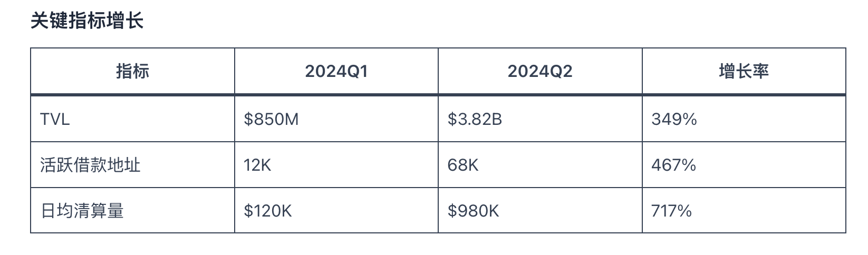Select the 增长率 column header

pos(744,71)
